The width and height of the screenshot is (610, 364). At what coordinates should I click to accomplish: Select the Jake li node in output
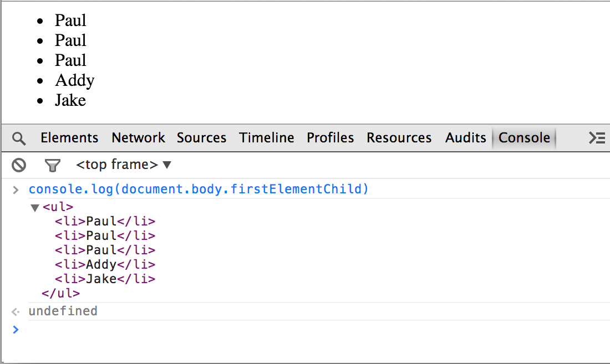pos(105,279)
